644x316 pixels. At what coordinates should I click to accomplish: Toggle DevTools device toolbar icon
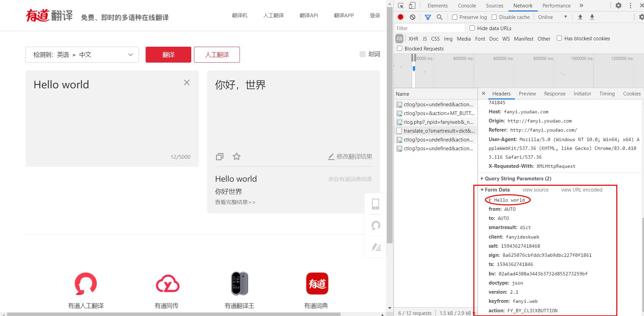click(412, 5)
